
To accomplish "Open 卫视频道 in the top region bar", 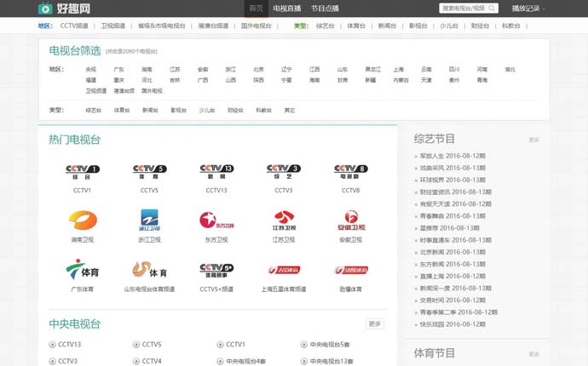I will click(112, 26).
